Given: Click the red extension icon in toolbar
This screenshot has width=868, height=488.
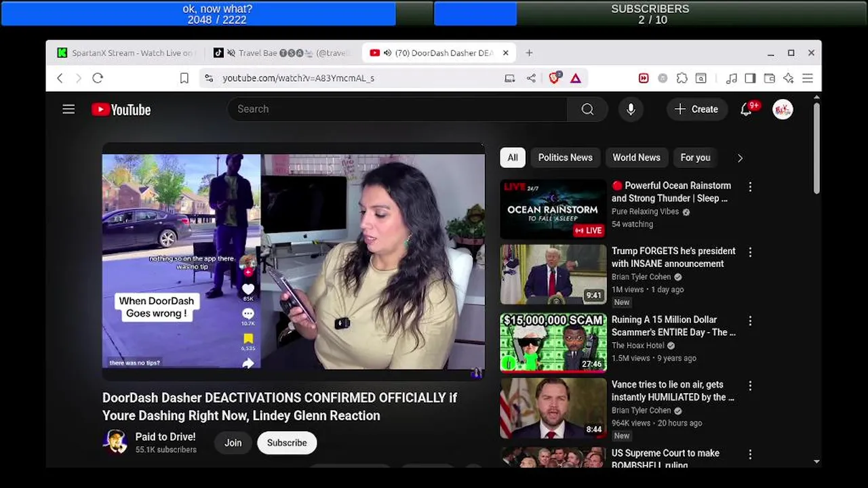Looking at the screenshot, I should [644, 78].
